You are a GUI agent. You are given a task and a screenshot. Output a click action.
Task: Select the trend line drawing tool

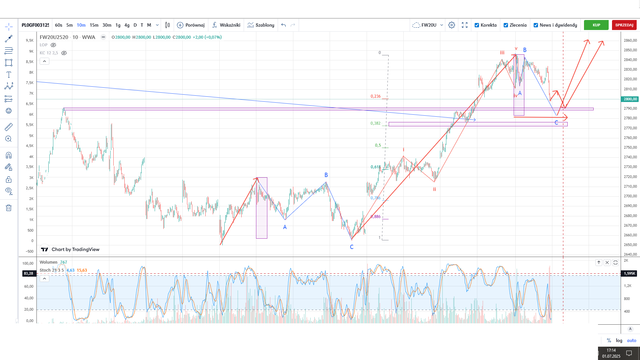point(9,39)
